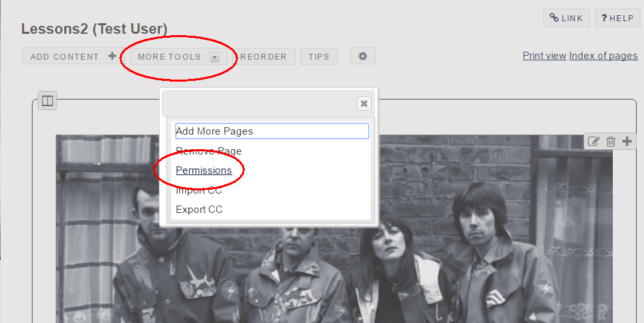Click ADD CONTENT plus button
The image size is (644, 323).
point(73,57)
